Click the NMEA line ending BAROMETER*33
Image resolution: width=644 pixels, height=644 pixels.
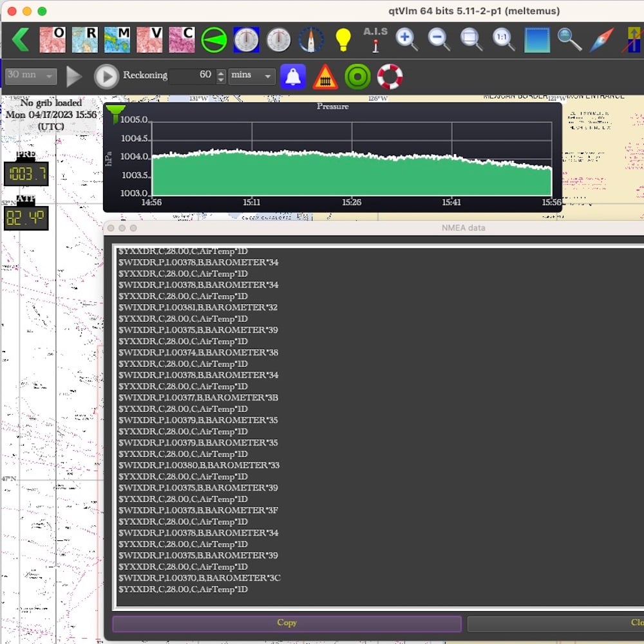199,465
